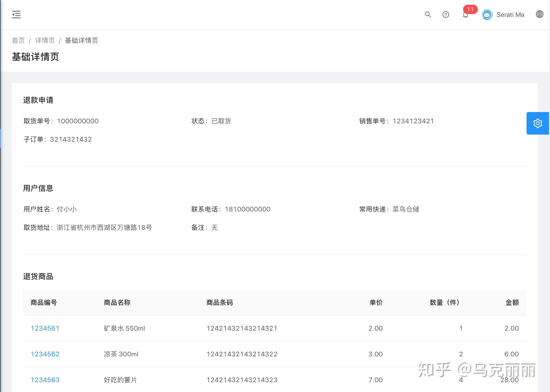Click 基础详情页 breadcrumb item
The image size is (550, 392).
82,40
